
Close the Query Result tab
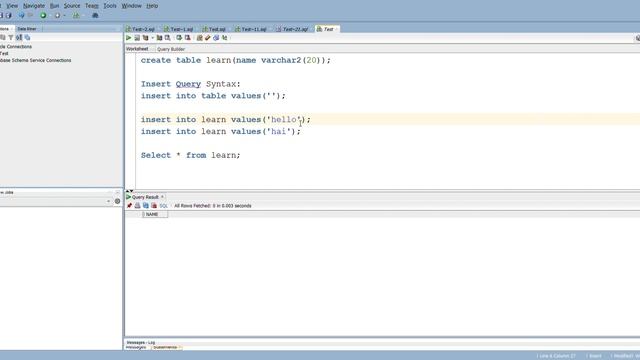(162, 197)
